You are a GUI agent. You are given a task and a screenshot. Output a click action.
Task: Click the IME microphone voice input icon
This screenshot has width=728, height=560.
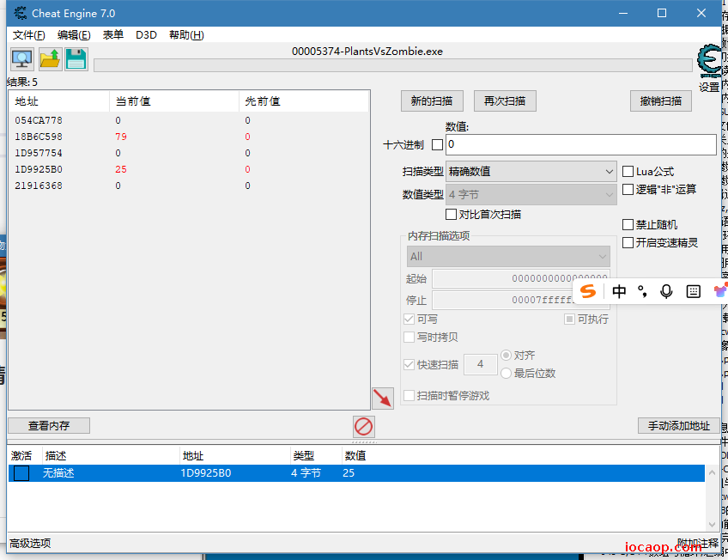coord(666,291)
